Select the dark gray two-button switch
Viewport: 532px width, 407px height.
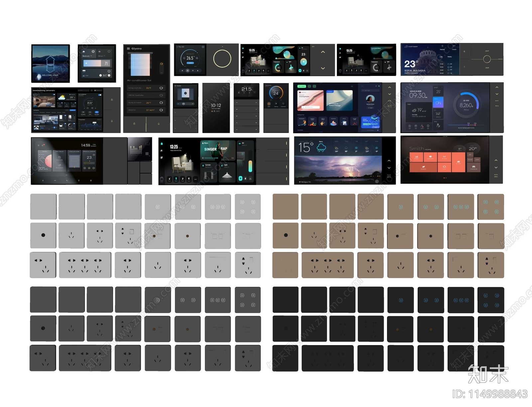[x=188, y=300]
